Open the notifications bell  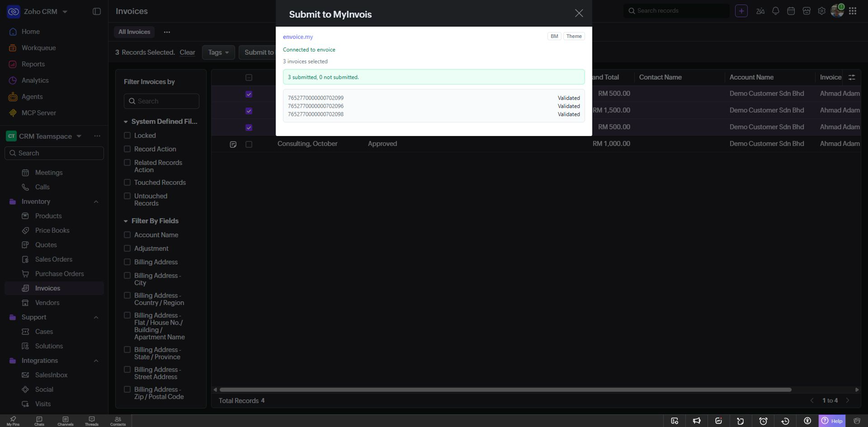coord(776,11)
